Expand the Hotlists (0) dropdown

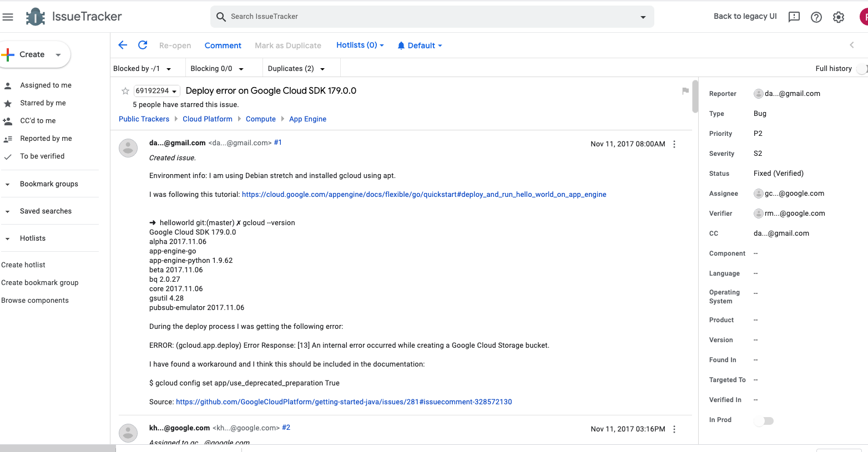360,45
